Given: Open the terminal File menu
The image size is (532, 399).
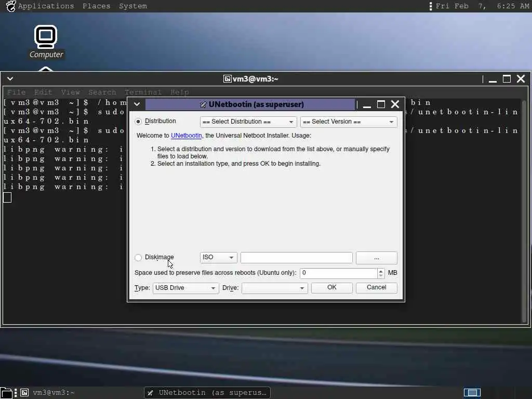Looking at the screenshot, I should coord(16,92).
